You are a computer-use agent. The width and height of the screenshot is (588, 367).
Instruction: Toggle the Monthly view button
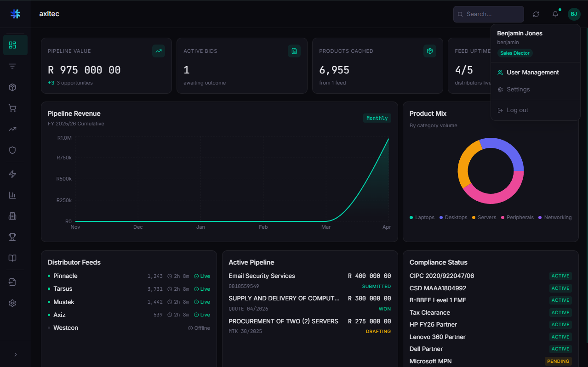click(377, 119)
